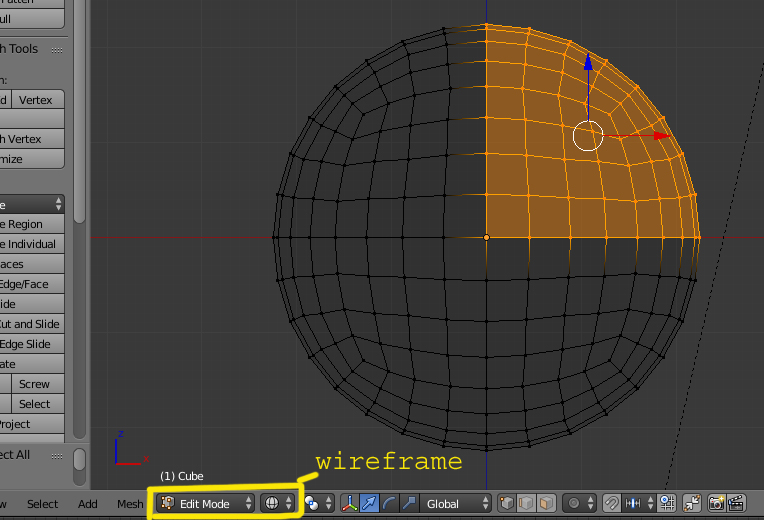Image resolution: width=764 pixels, height=520 pixels.
Task: Toggle proportional editing button
Action: pyautogui.click(x=579, y=504)
